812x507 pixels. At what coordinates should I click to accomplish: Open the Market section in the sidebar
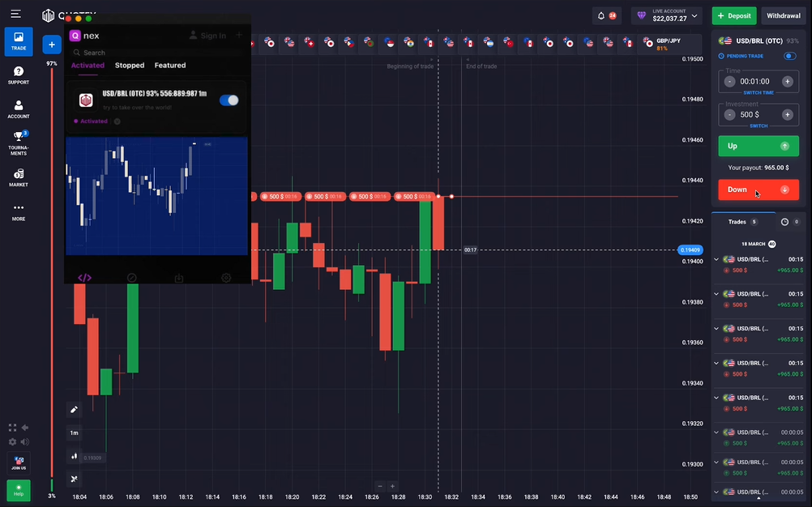tap(18, 177)
